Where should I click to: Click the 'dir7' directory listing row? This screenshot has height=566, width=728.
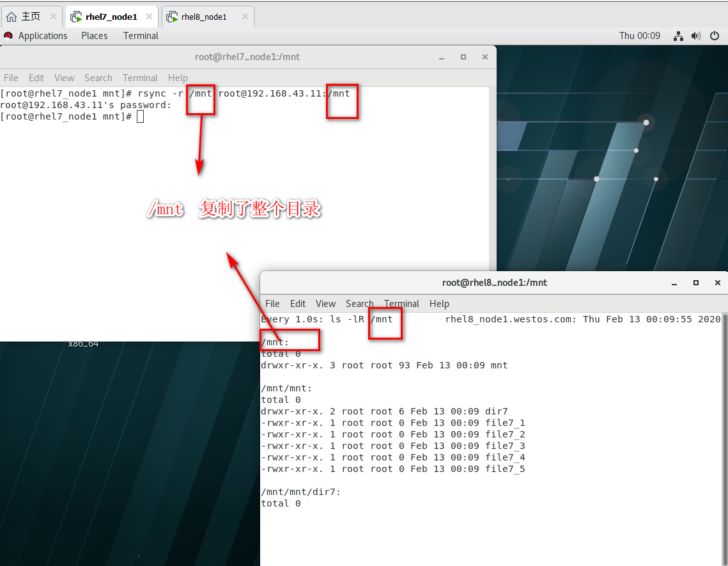(x=384, y=411)
